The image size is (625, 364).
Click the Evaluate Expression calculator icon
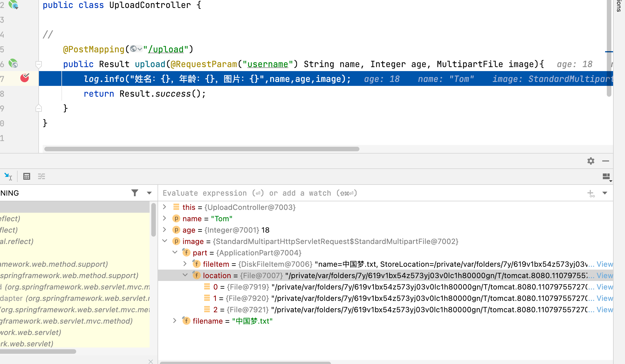click(x=27, y=177)
